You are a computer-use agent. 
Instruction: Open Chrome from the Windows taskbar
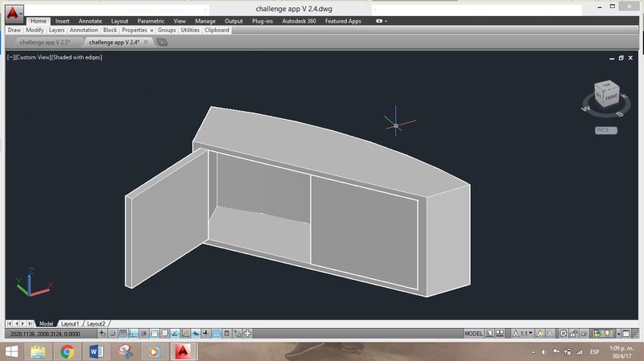pyautogui.click(x=66, y=351)
